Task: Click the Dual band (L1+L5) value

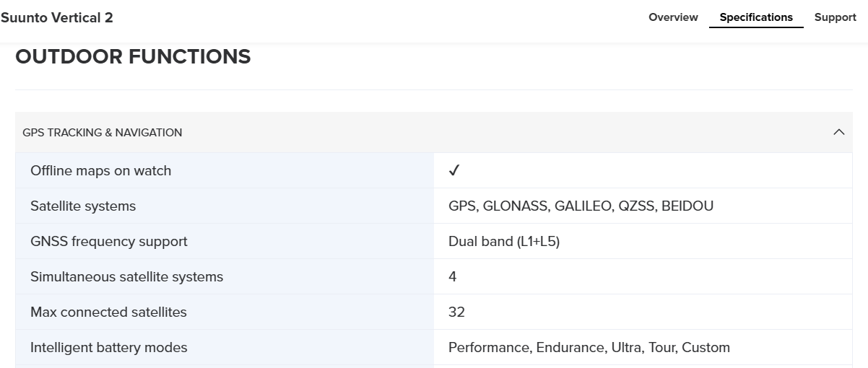Action: (504, 242)
